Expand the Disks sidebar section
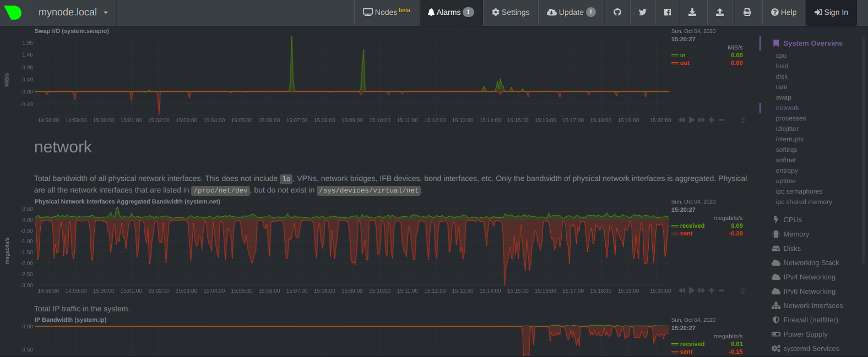This screenshot has width=868, height=357. (786, 248)
